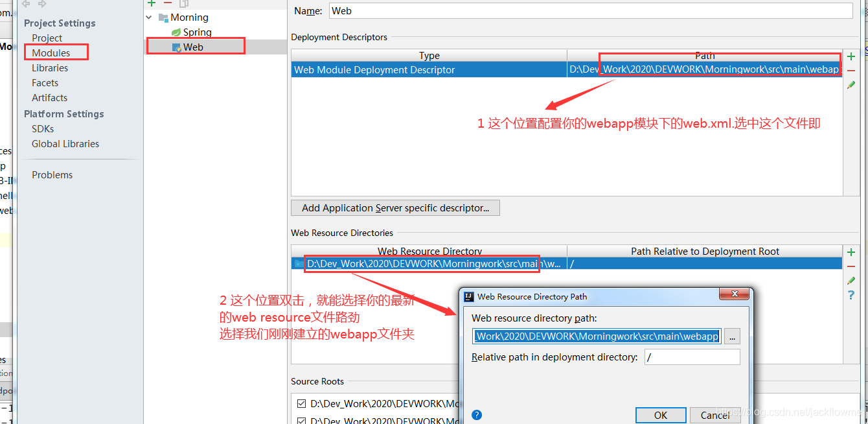This screenshot has height=424, width=868.
Task: Click the Relative path in deployment directory field
Action: pyautogui.click(x=692, y=357)
